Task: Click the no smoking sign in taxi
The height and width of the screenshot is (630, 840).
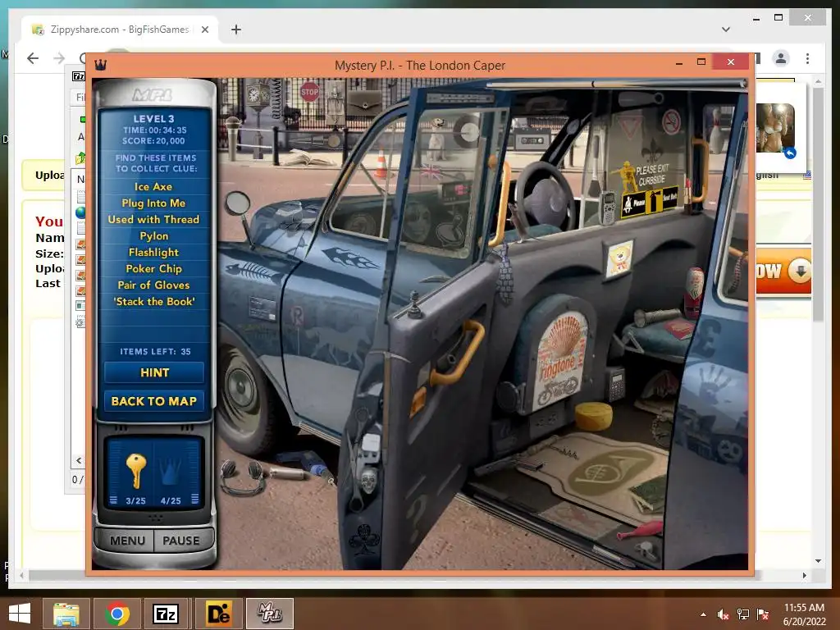Action: (x=671, y=123)
